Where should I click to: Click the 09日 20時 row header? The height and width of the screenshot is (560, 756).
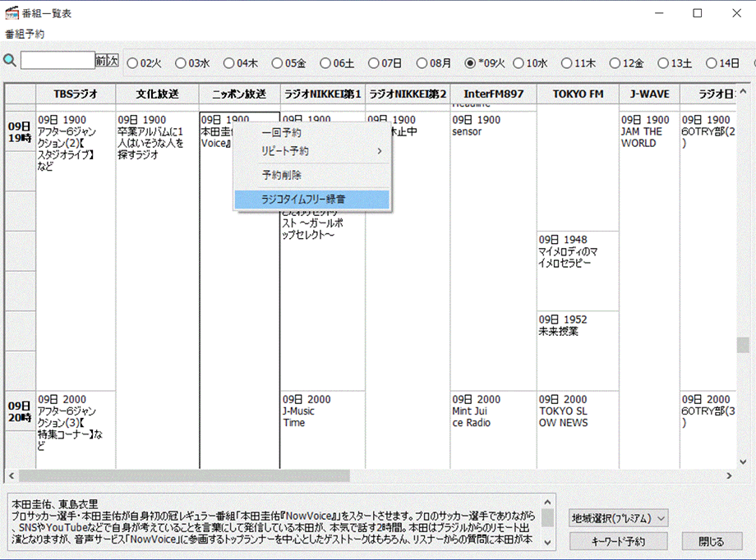20,411
